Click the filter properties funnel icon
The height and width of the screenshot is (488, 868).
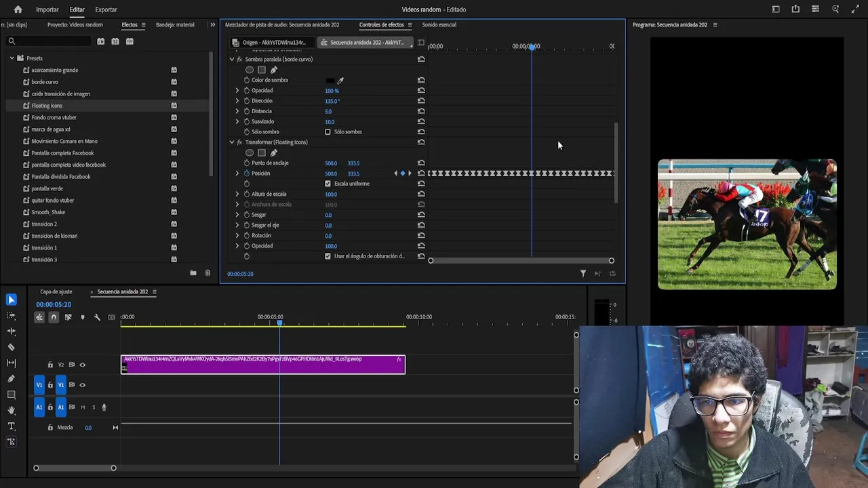[x=583, y=273]
